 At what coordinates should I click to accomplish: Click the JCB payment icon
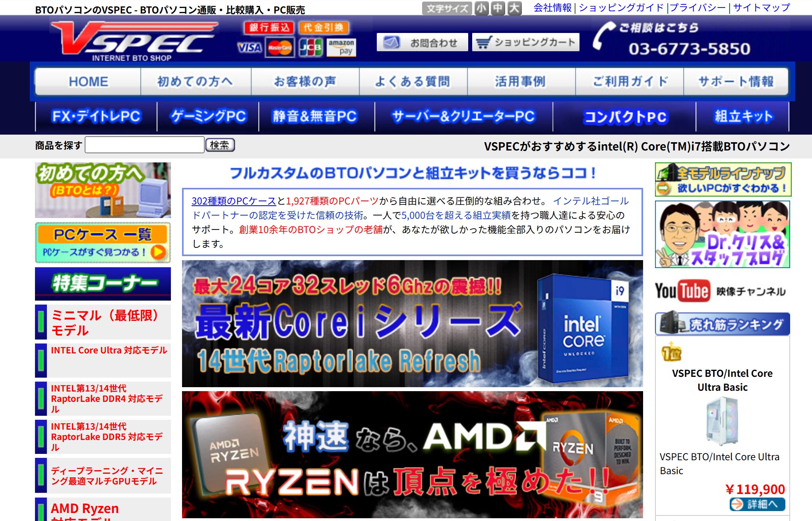[310, 48]
